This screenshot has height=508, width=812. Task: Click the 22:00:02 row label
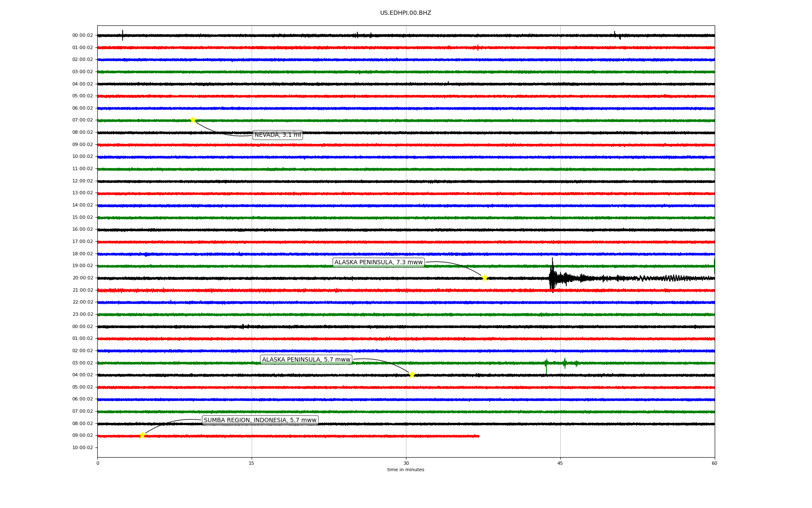82,302
